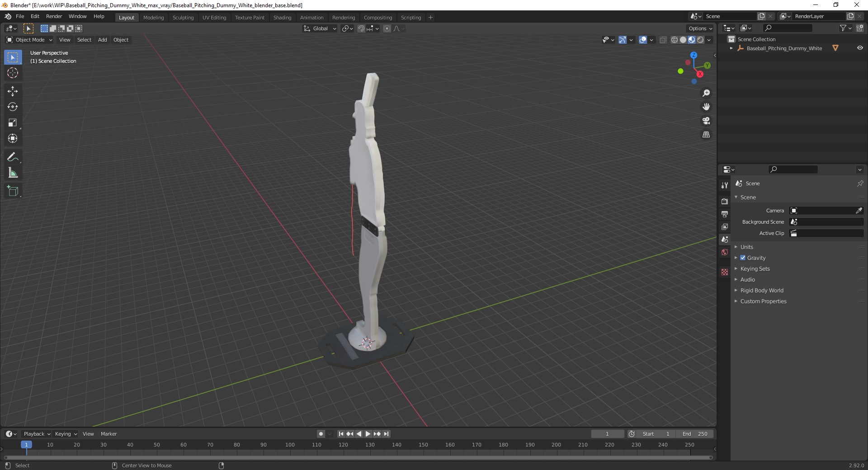Select the Cursor tool in toolbar
This screenshot has width=868, height=470.
pyautogui.click(x=13, y=73)
